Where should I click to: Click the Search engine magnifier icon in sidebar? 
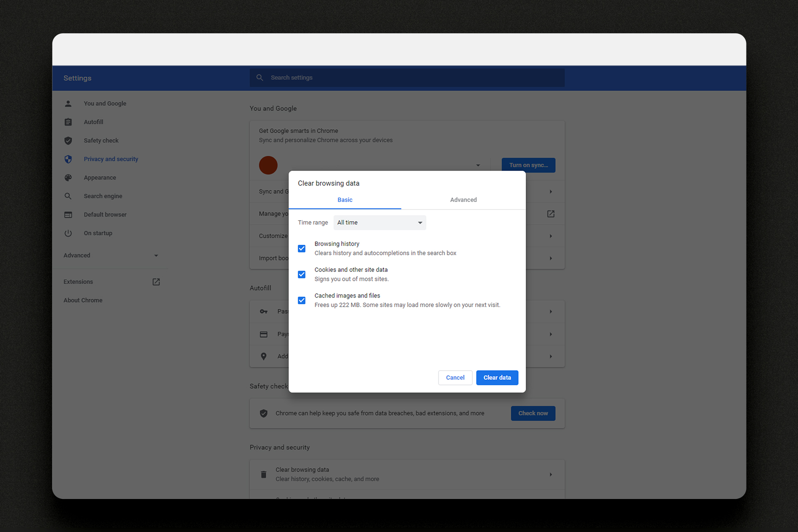(x=68, y=196)
